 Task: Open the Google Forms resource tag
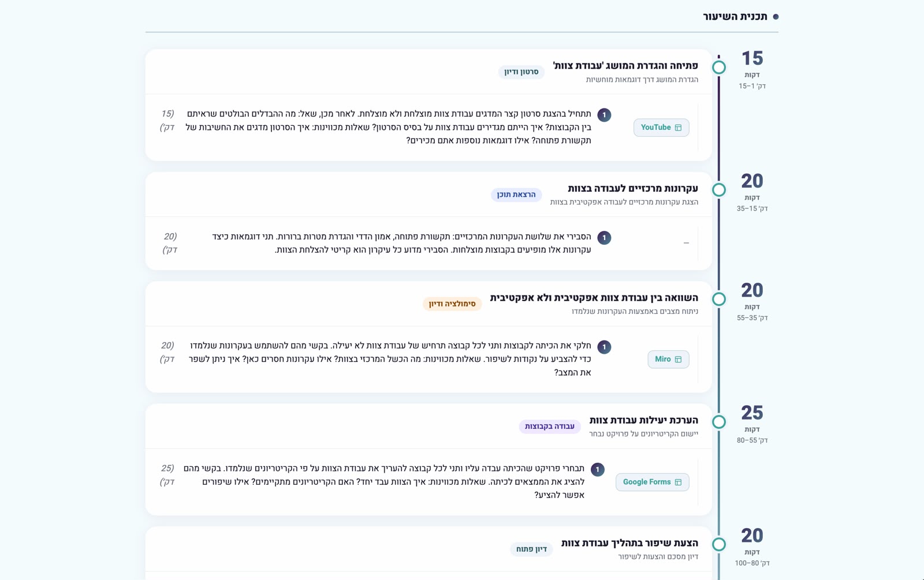pos(652,482)
